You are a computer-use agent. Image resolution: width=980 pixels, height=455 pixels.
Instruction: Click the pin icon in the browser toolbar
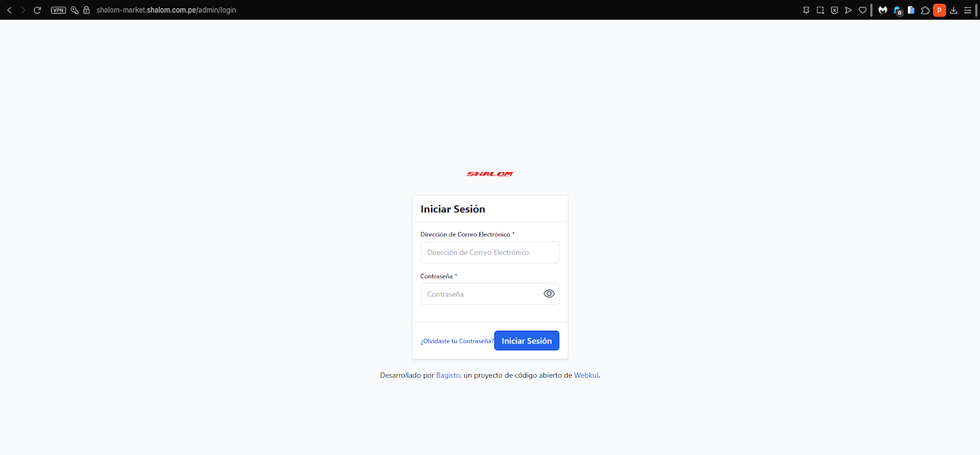point(806,10)
